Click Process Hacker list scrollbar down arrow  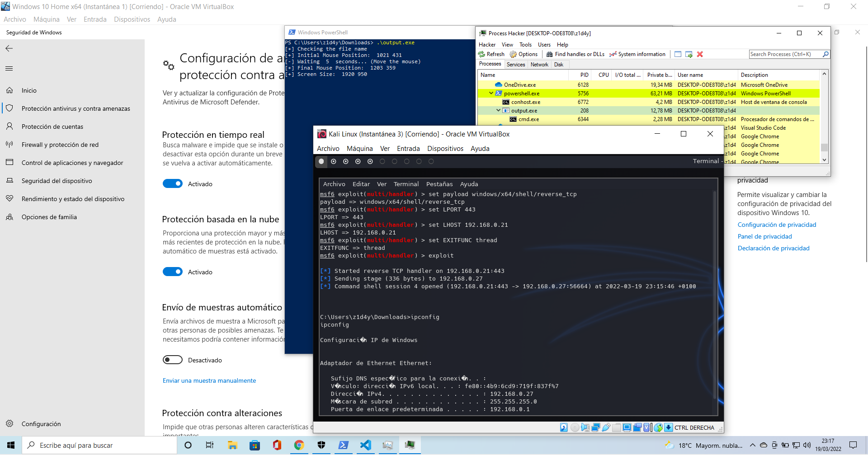pos(824,160)
